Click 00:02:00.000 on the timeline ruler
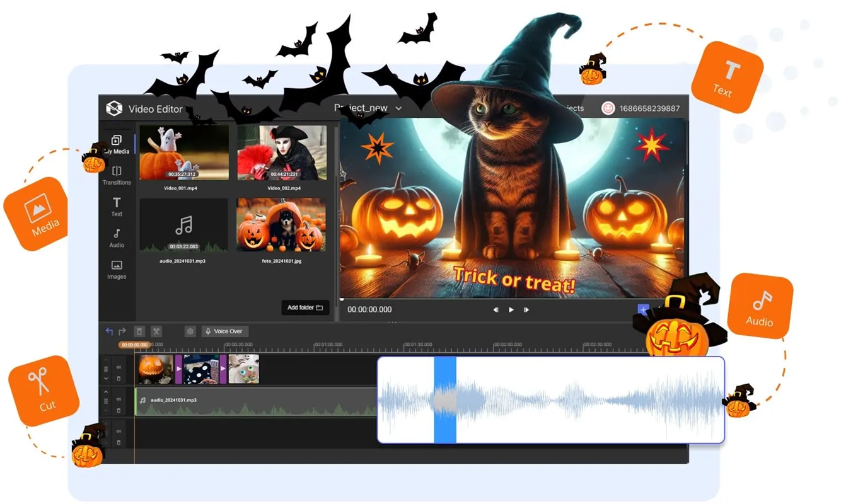Screen dimensions: 841x504 pyautogui.click(x=508, y=345)
